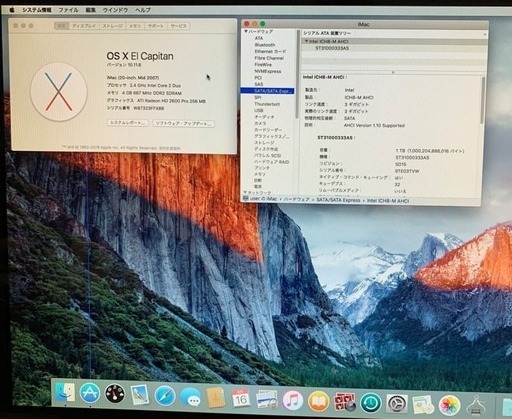Click the computer icon in the path bar

pos(246,199)
